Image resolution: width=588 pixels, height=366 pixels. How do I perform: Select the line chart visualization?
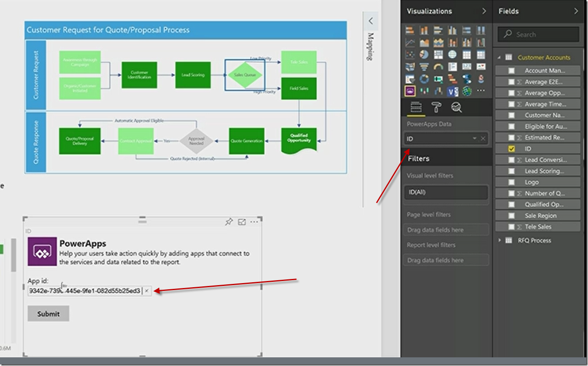[x=410, y=42]
